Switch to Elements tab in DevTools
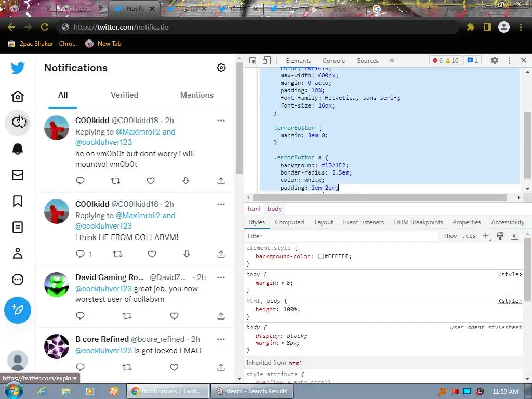Image resolution: width=532 pixels, height=399 pixels. (x=298, y=60)
